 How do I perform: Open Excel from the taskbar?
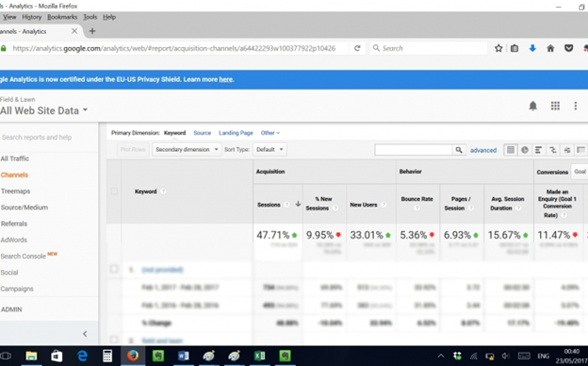click(259, 356)
